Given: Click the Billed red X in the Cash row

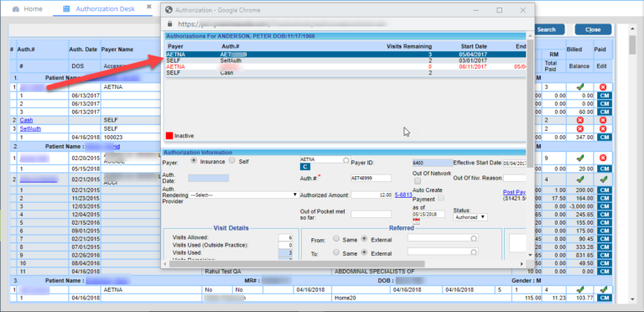Looking at the screenshot, I should 580,120.
